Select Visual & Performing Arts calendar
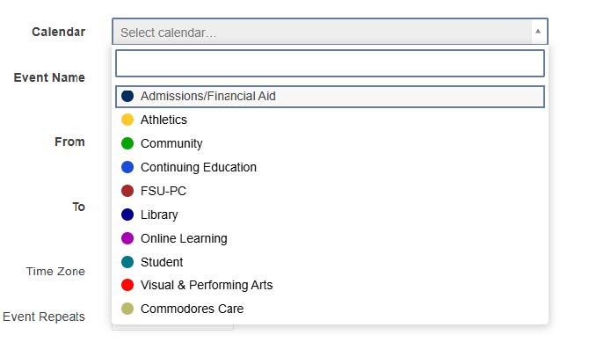 click(207, 286)
